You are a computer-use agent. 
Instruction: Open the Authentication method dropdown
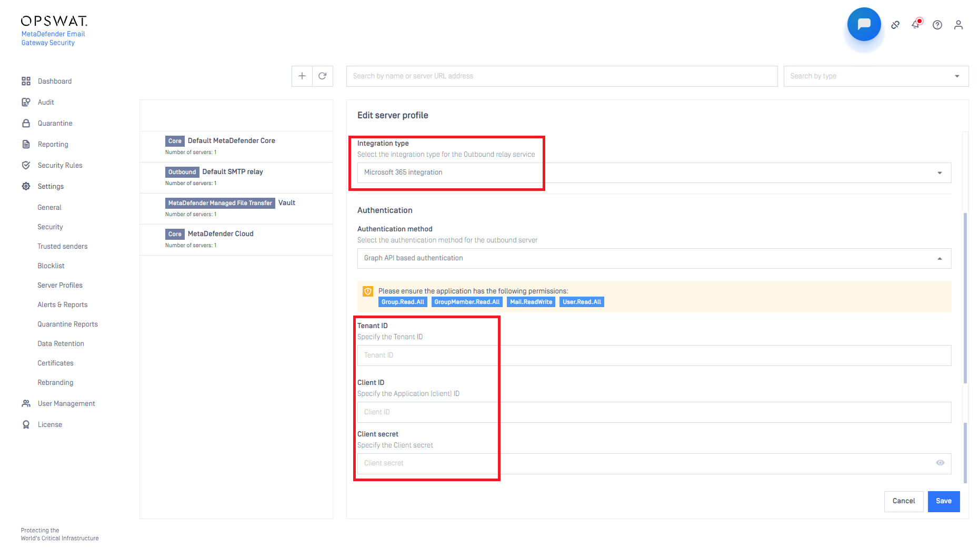click(654, 258)
